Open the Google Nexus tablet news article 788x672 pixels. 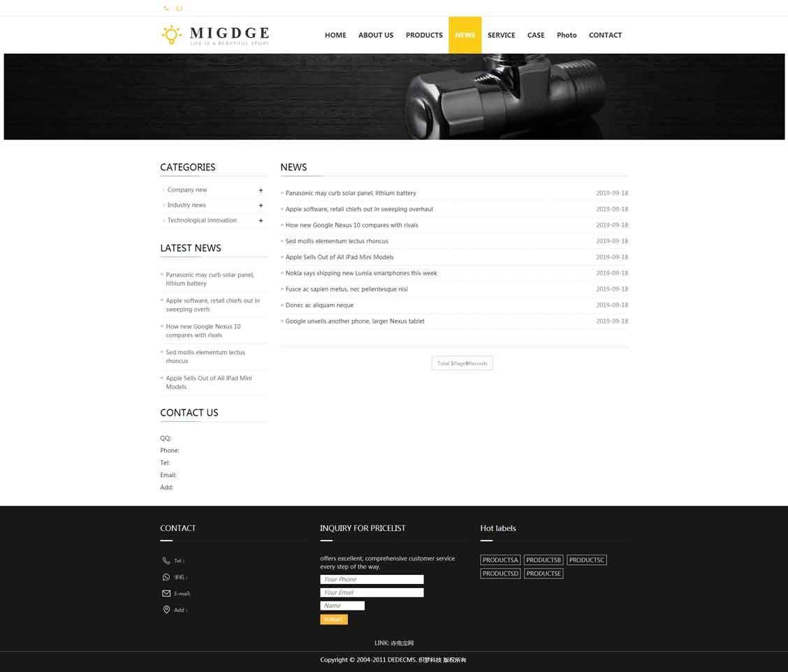[x=355, y=321]
